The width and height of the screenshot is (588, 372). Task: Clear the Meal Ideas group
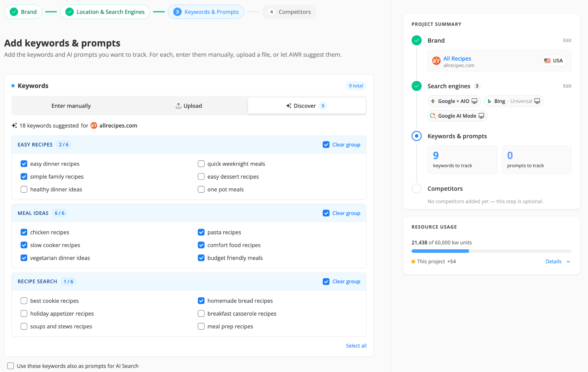coord(341,213)
